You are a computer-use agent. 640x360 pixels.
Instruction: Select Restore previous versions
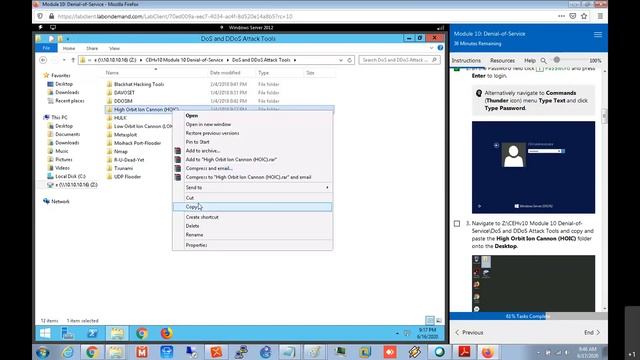252,133
